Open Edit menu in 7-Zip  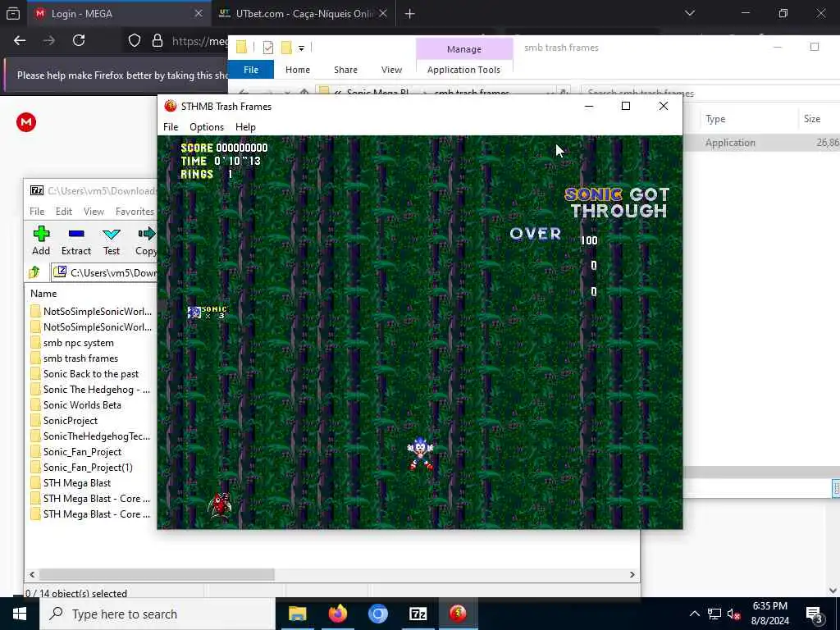click(64, 212)
